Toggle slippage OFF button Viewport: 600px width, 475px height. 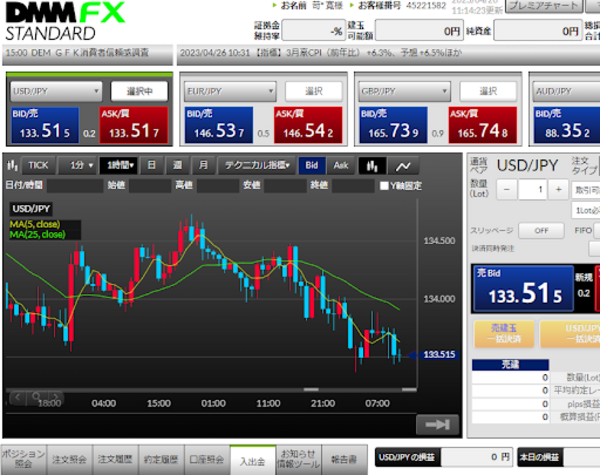click(x=541, y=230)
